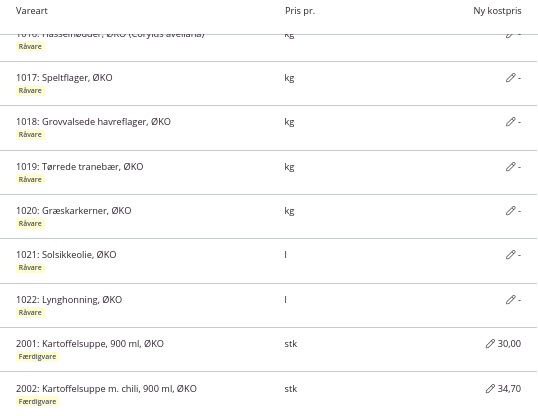Viewport: 538px width, 416px height.
Task: Click the Vareart column header
Action: pos(32,11)
